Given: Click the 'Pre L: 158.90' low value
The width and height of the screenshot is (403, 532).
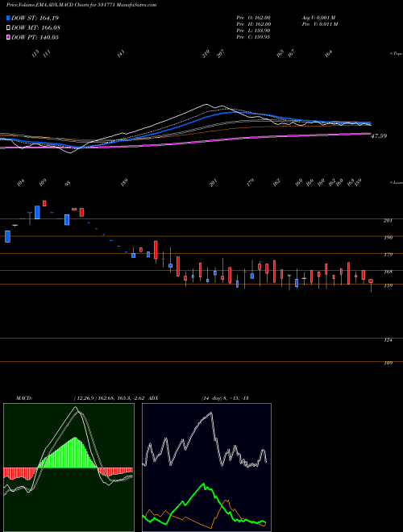Looking at the screenshot, I should click(253, 31).
